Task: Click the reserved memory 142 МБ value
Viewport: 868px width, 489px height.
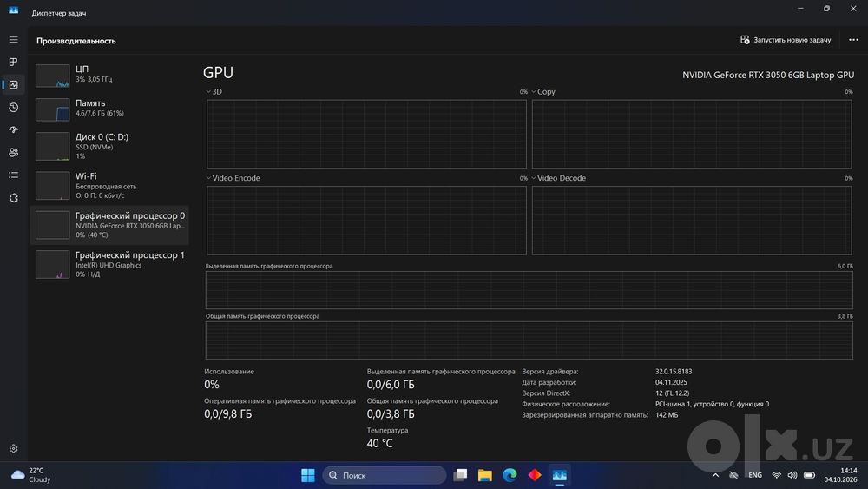Action: pyautogui.click(x=667, y=415)
